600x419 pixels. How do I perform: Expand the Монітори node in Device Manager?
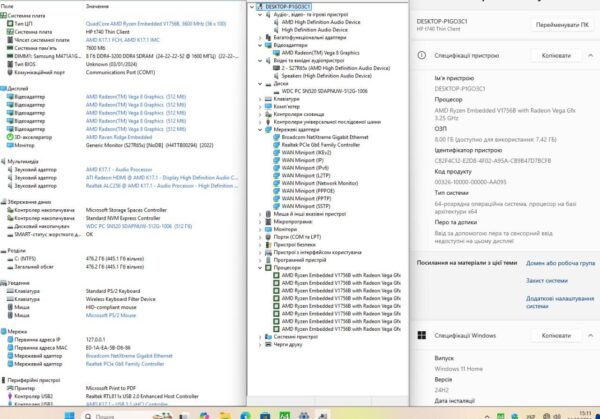(260, 229)
